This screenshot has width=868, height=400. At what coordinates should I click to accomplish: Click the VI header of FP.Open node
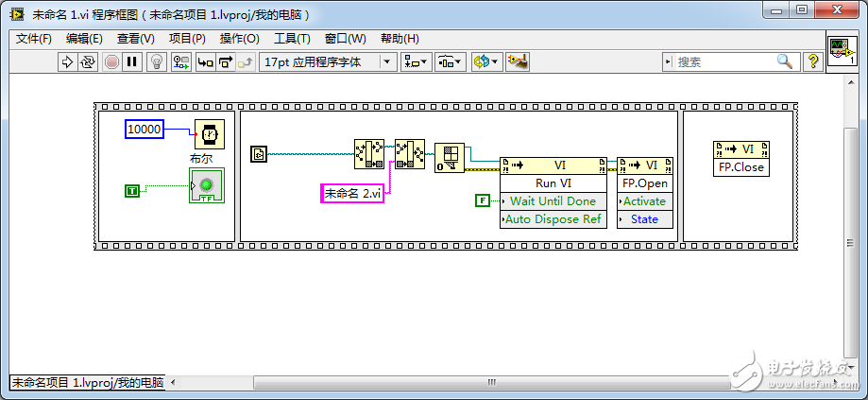(x=645, y=165)
